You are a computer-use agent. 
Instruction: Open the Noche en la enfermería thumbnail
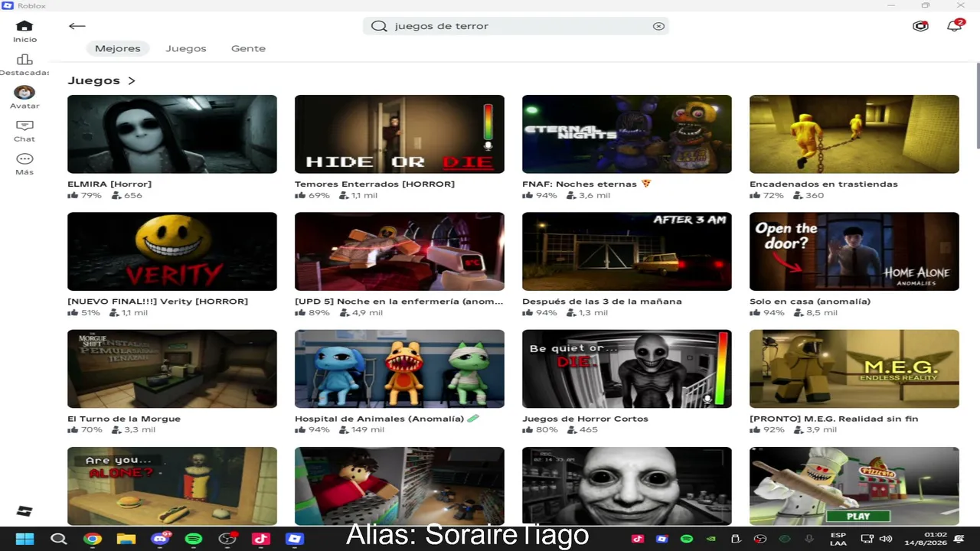pos(400,251)
